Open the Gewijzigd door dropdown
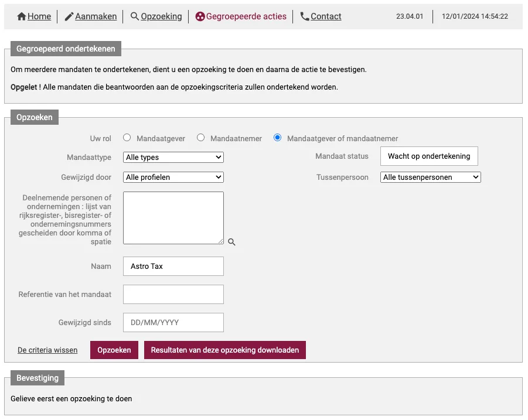Image resolution: width=528 pixels, height=420 pixels. tap(173, 177)
